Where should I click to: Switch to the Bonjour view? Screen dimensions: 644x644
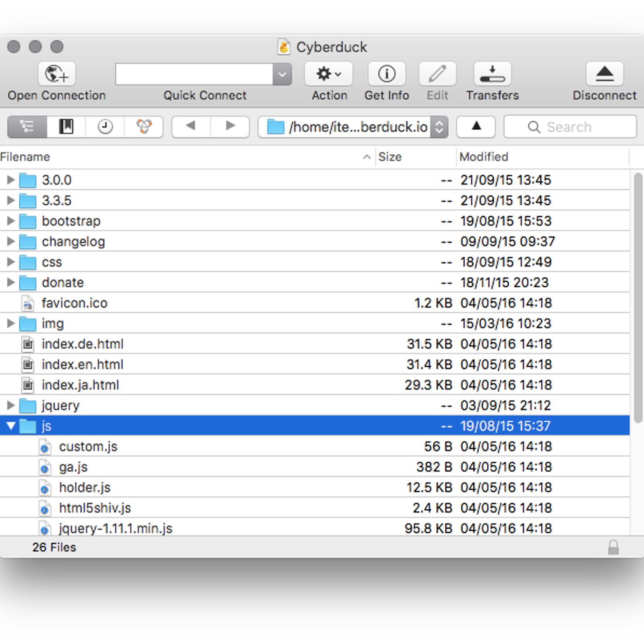pos(144,127)
